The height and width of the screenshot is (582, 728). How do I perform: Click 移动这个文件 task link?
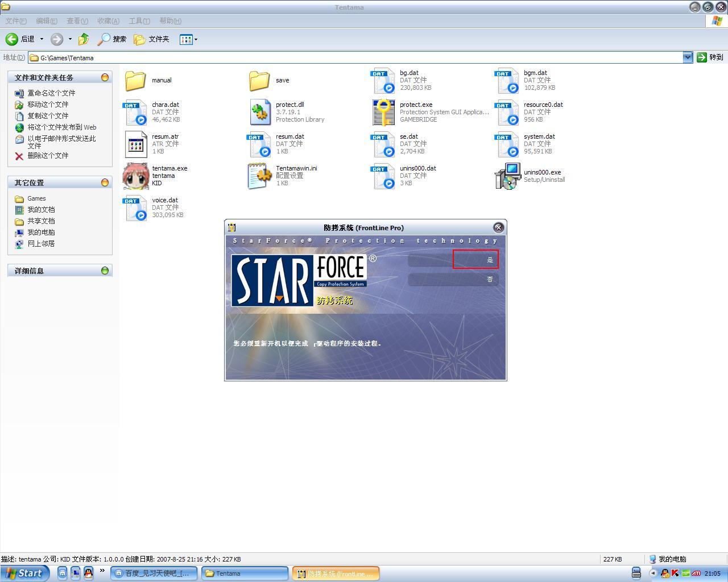pos(48,105)
